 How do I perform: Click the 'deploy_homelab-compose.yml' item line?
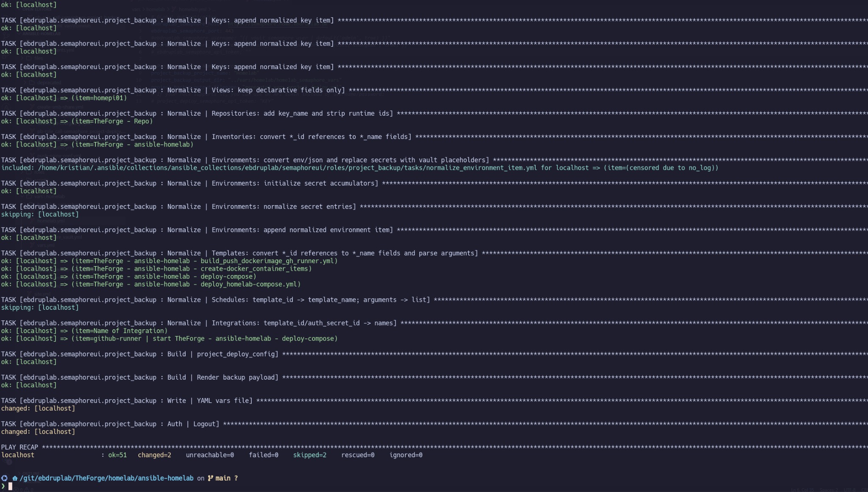point(151,284)
